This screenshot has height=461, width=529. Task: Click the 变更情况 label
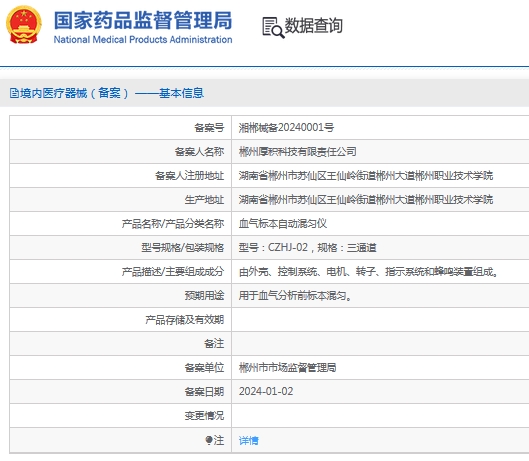204,415
